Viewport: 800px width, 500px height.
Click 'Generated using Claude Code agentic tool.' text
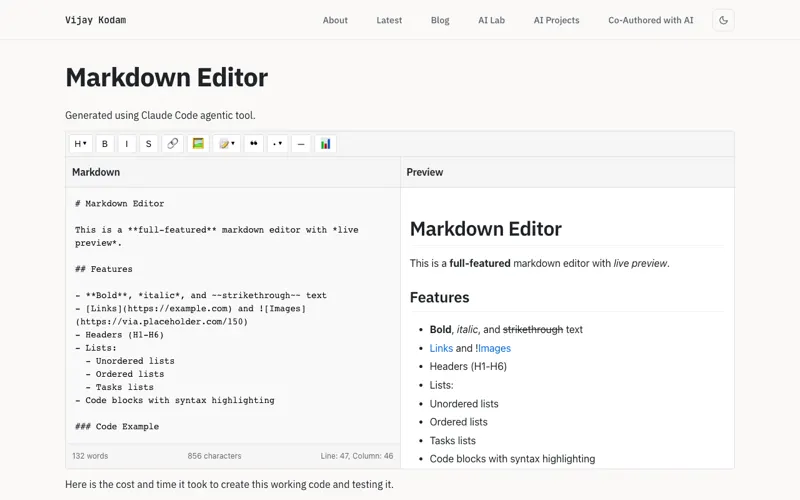[160, 115]
